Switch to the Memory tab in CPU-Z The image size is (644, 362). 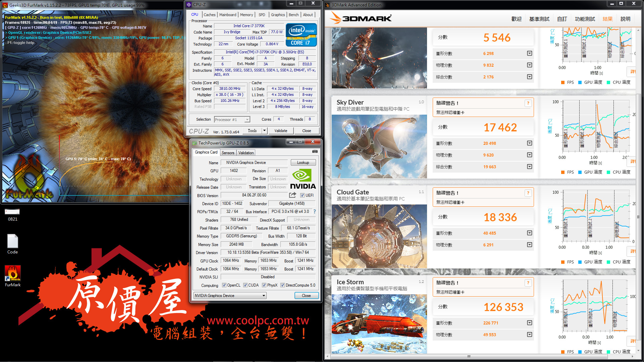tap(247, 15)
